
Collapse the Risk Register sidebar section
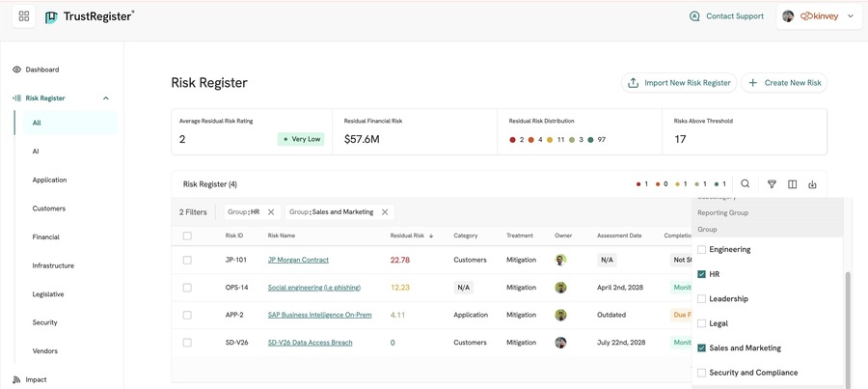(106, 98)
